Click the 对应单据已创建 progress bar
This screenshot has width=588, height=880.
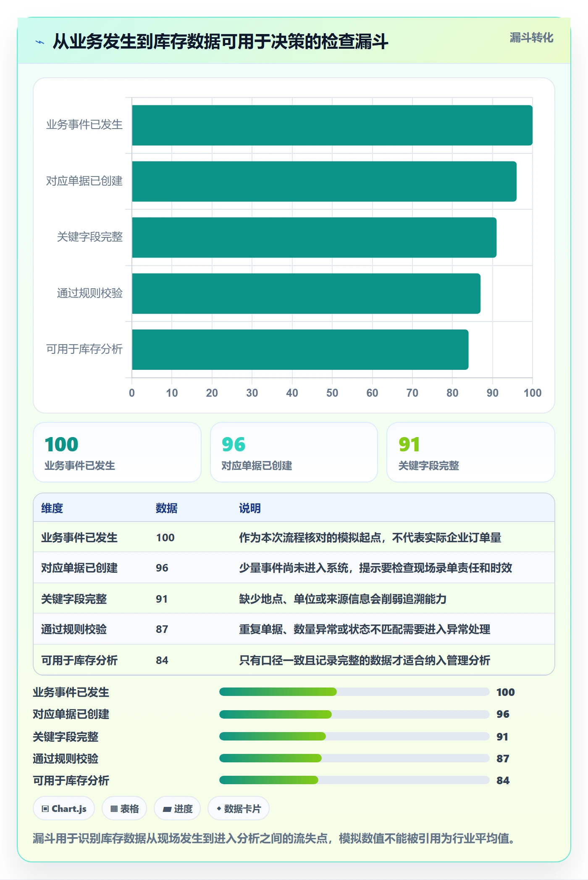[354, 714]
